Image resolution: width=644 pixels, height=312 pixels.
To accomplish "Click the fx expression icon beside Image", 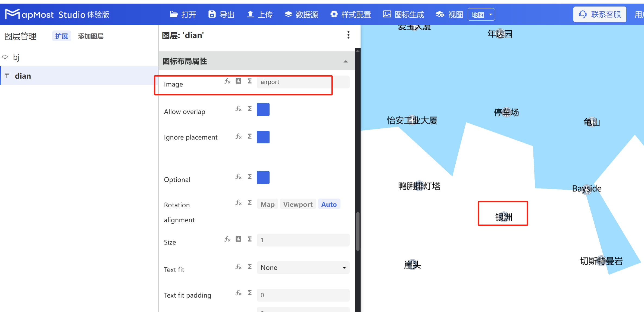I will (227, 81).
